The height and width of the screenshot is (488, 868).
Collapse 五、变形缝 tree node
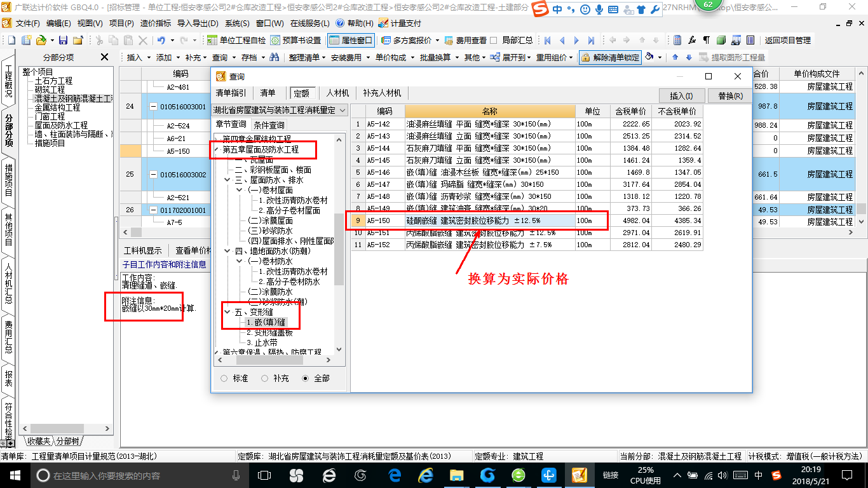tap(228, 312)
